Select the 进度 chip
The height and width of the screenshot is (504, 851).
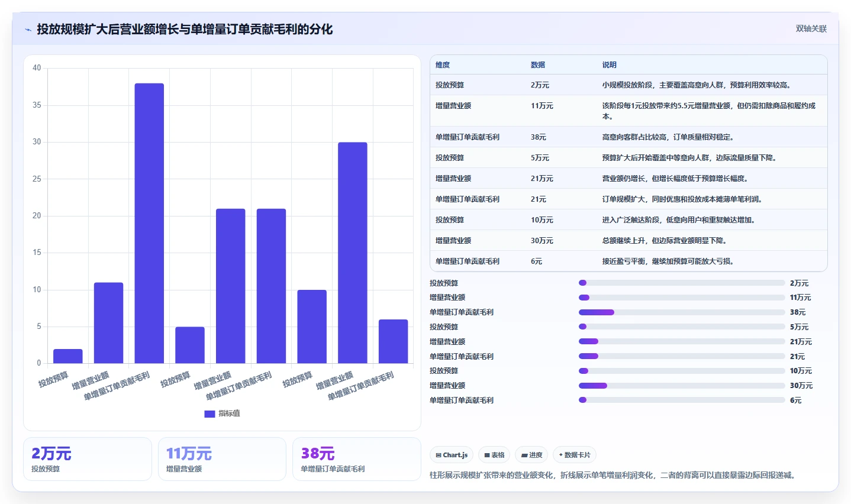click(x=531, y=455)
